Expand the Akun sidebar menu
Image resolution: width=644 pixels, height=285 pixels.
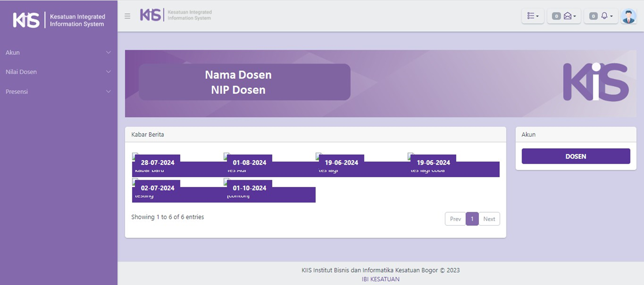tap(58, 52)
